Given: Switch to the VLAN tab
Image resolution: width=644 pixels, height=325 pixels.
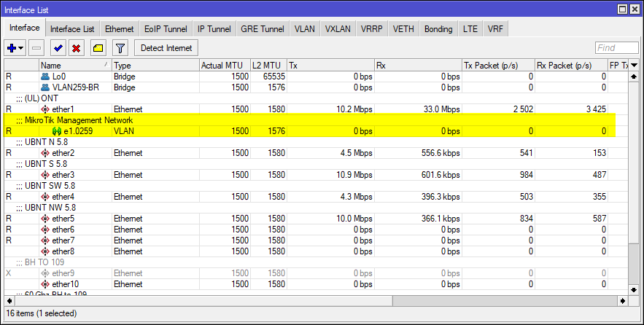Looking at the screenshot, I should click(305, 29).
